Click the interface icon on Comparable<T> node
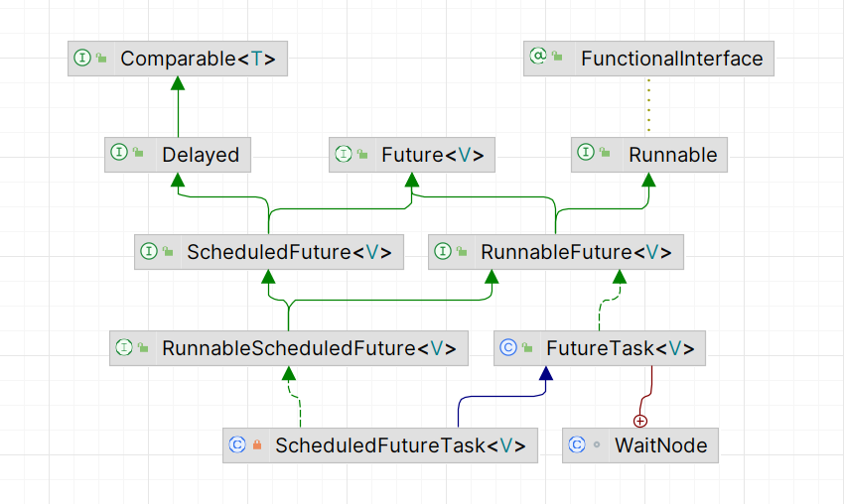This screenshot has width=844, height=504. coord(82,59)
